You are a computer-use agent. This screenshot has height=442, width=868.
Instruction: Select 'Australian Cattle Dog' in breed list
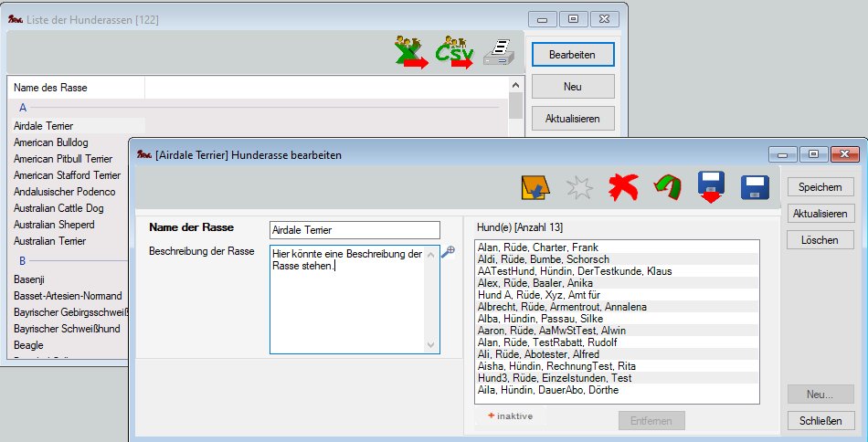click(x=58, y=208)
